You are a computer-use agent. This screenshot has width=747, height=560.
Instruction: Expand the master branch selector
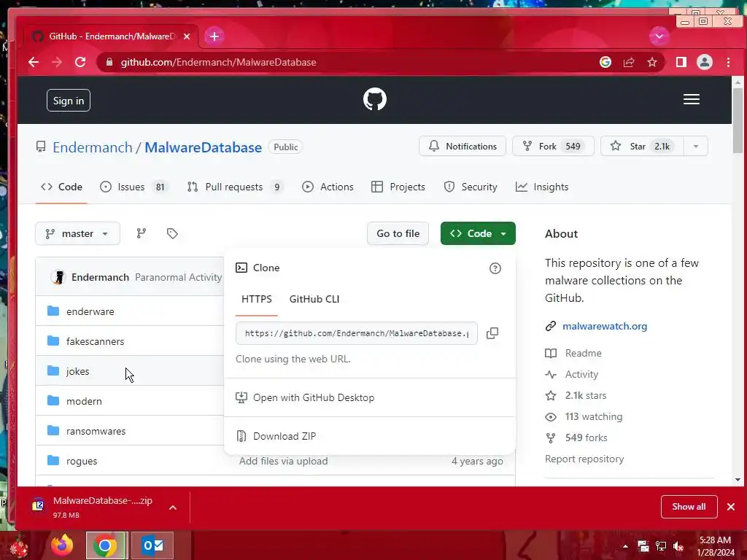[x=77, y=233]
